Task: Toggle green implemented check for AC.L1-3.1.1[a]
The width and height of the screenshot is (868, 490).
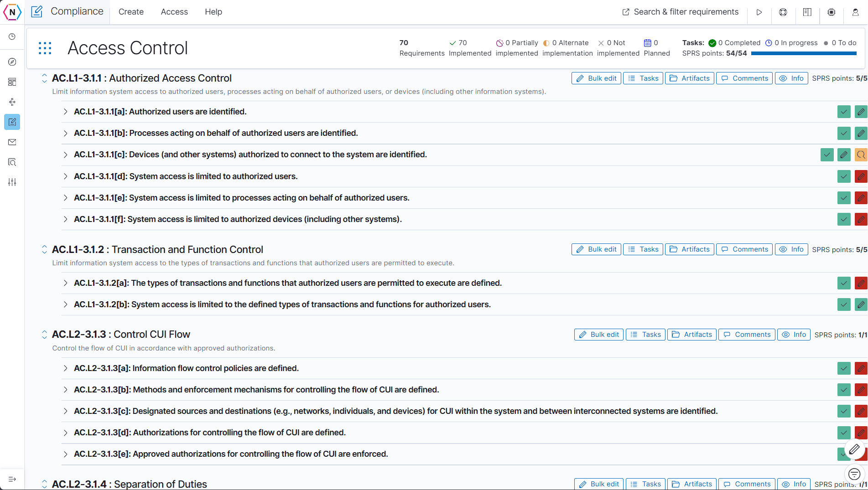Action: tap(844, 112)
